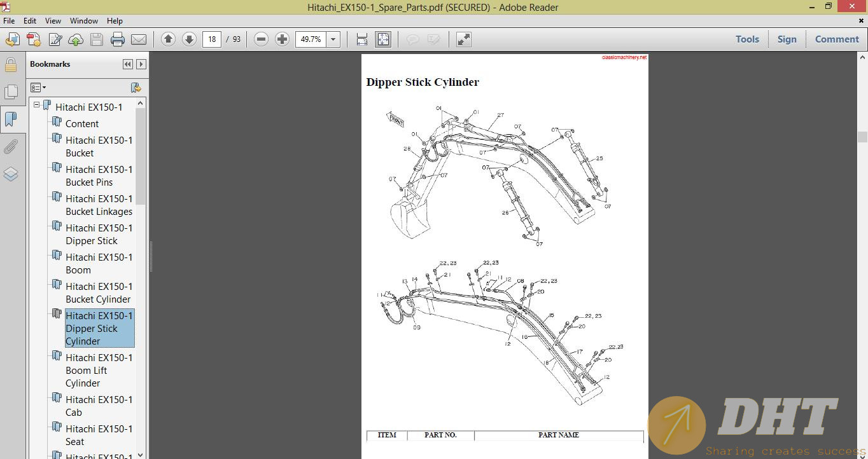This screenshot has height=459, width=868.
Task: Open the Bucket Pins bookmark
Action: coord(99,176)
